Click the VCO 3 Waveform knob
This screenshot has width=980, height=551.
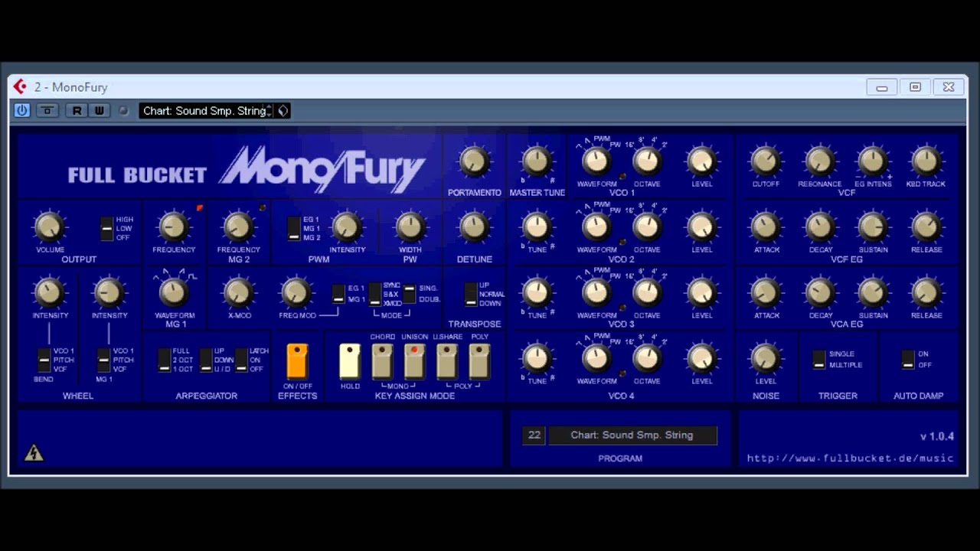[x=596, y=292]
